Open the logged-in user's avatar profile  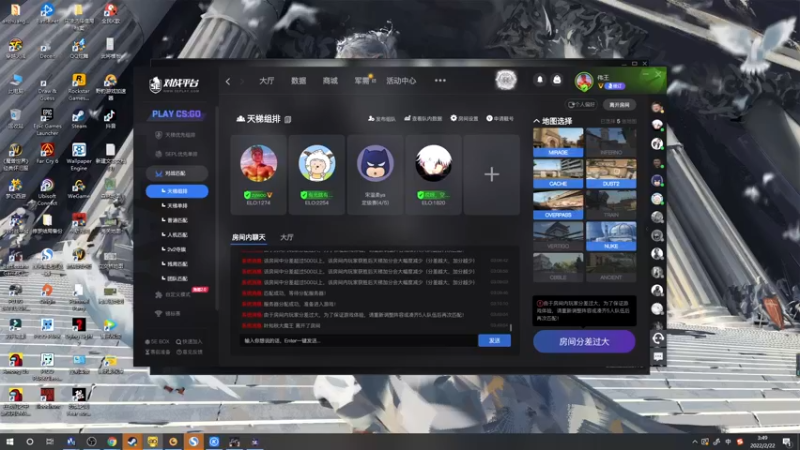pyautogui.click(x=584, y=81)
